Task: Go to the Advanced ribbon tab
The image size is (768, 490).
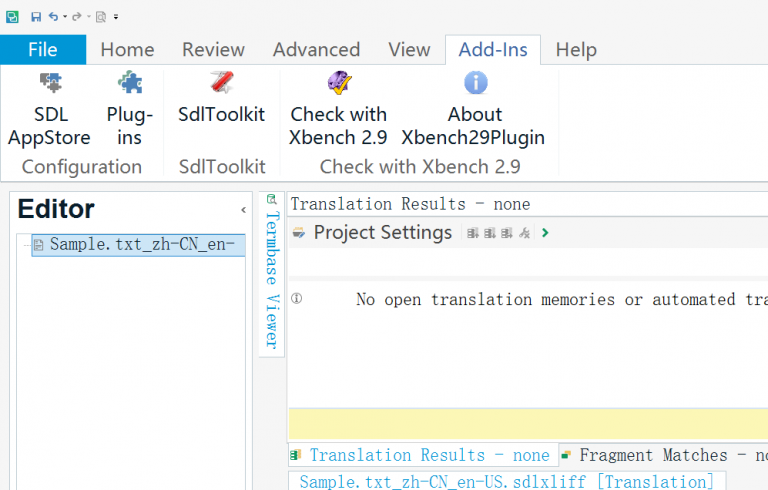Action: click(x=316, y=49)
